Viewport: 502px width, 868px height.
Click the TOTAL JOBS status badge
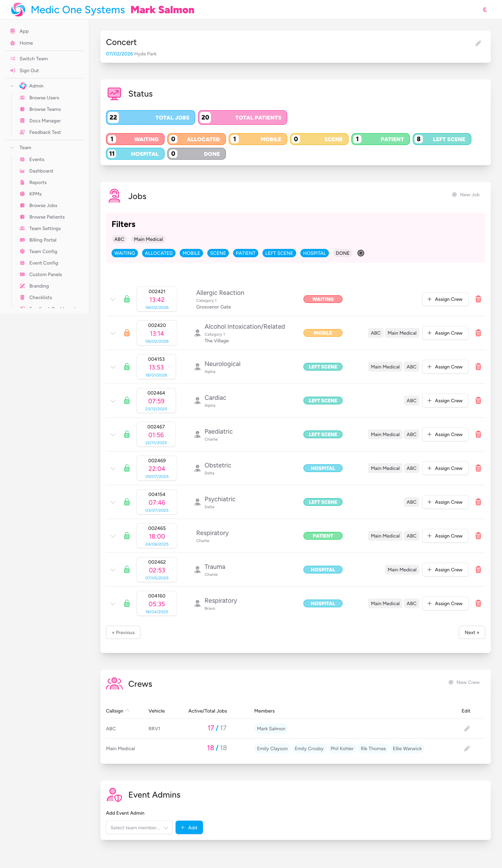pyautogui.click(x=151, y=117)
